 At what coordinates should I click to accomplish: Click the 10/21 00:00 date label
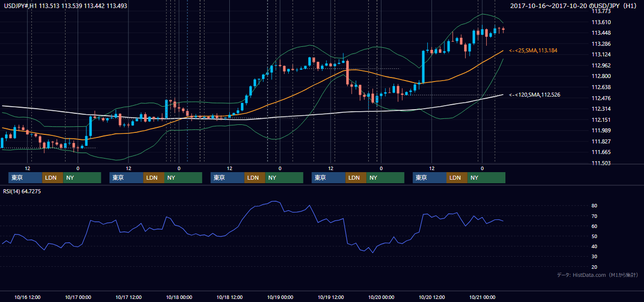pyautogui.click(x=483, y=297)
